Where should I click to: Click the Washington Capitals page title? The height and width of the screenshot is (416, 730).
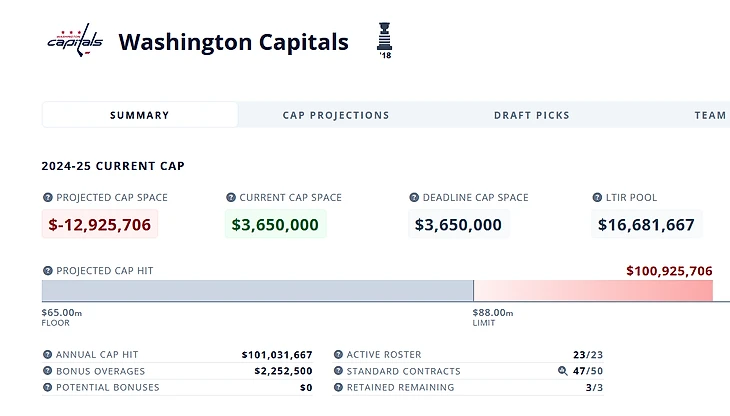click(x=233, y=42)
